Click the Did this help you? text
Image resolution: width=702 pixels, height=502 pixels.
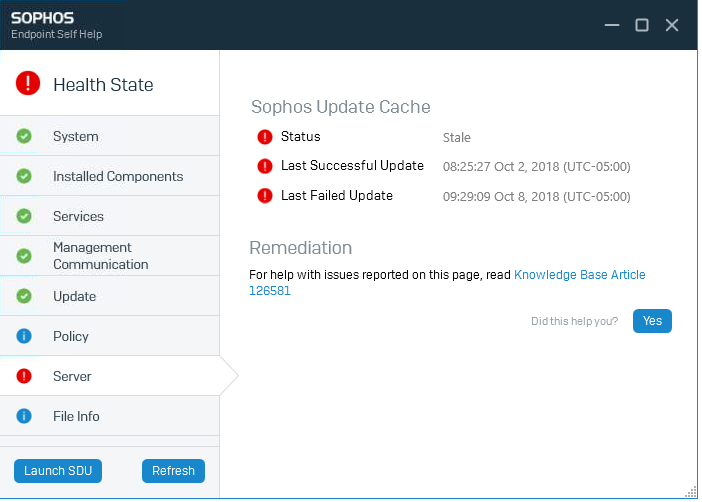(574, 321)
